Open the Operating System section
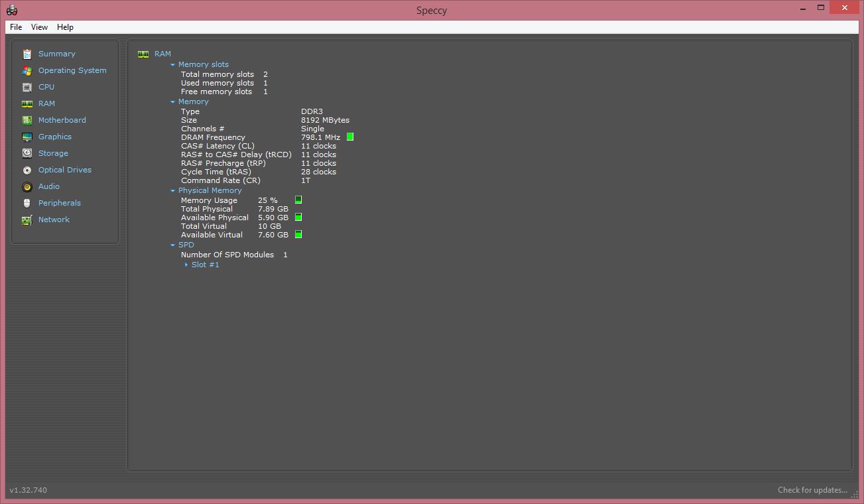864x504 pixels. (72, 70)
